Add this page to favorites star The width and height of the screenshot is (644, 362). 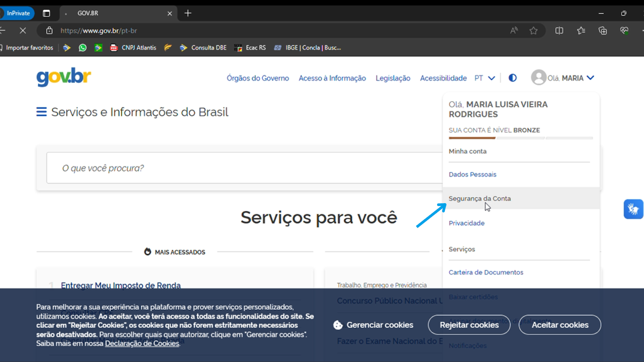(x=533, y=31)
